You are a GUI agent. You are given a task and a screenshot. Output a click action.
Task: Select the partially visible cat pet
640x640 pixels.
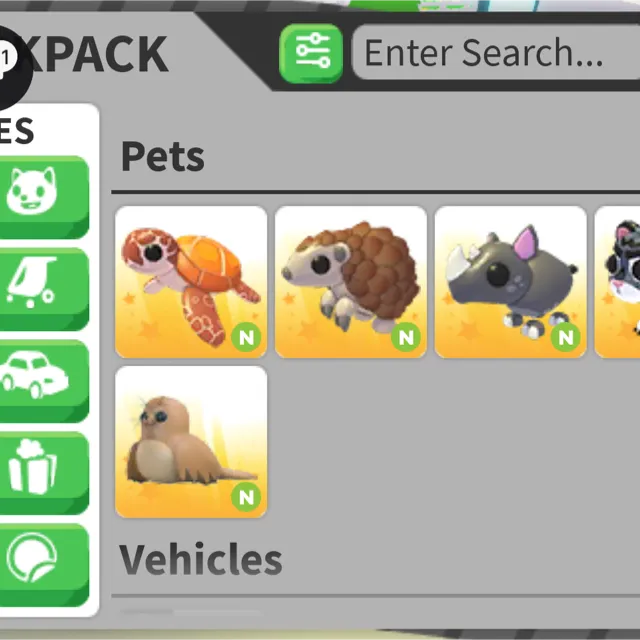618,282
